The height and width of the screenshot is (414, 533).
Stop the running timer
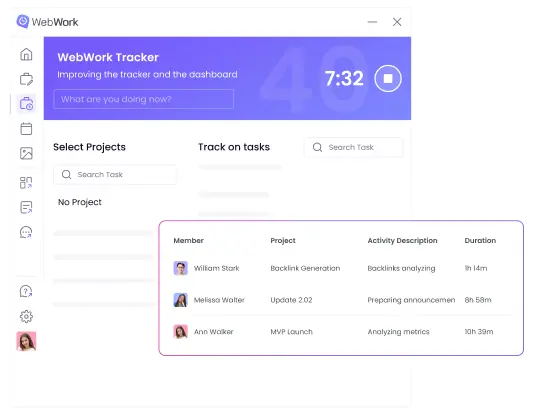click(388, 79)
